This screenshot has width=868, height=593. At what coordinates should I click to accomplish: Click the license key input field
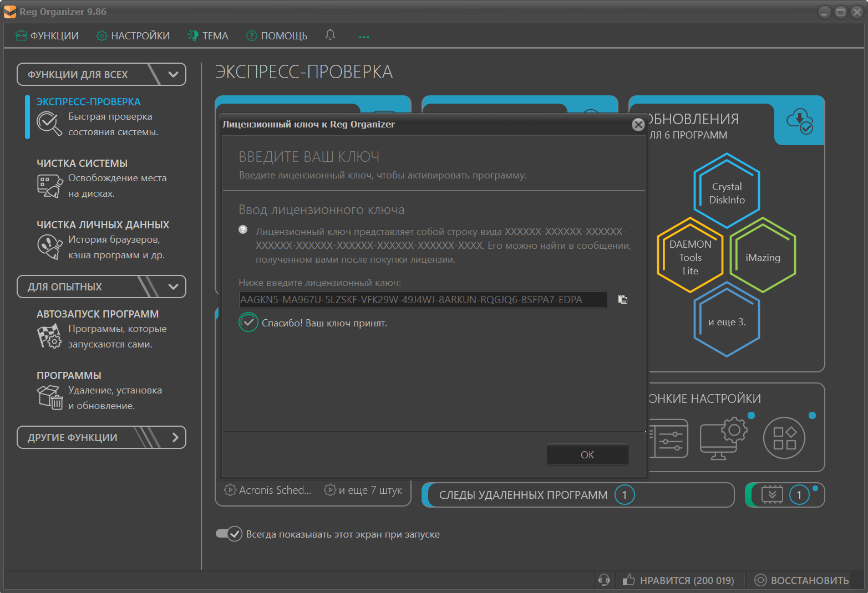423,300
